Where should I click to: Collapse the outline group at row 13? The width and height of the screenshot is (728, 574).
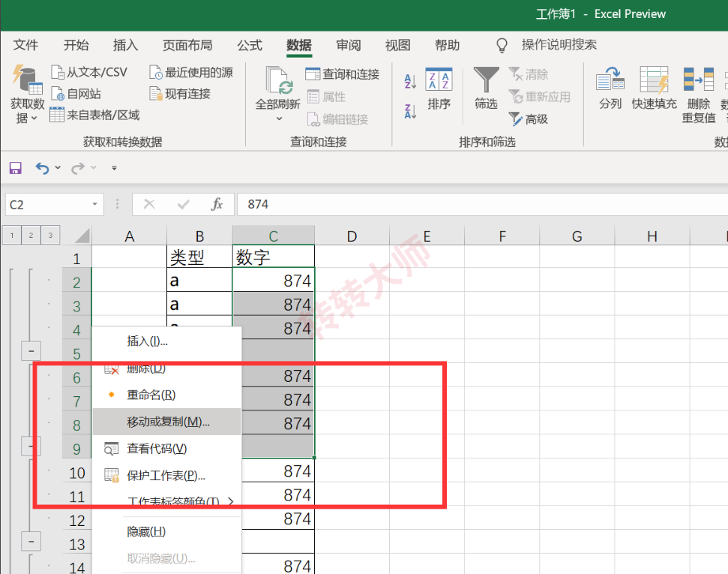[31, 542]
